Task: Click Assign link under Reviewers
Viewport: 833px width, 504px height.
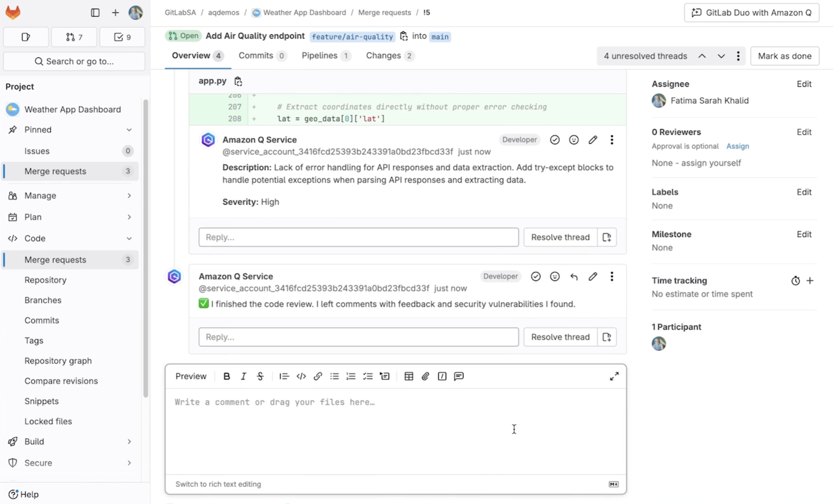Action: pos(737,146)
